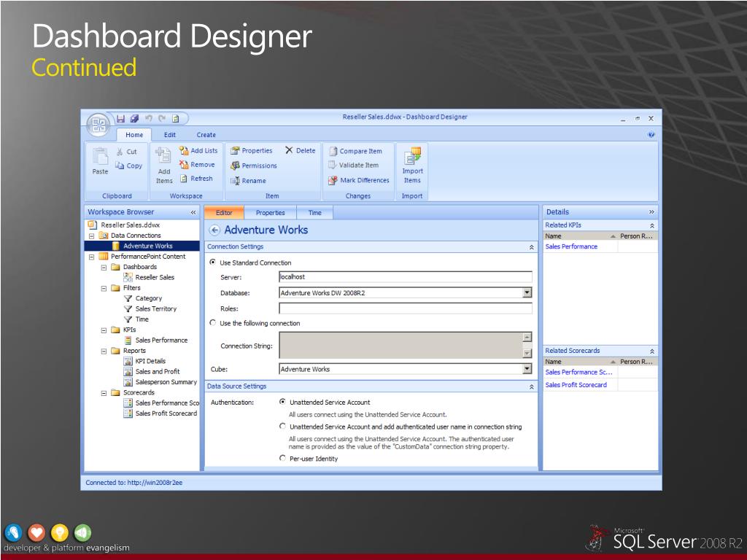Screen dimensions: 747x560
Task: Click the back arrow beside Adventure Works title
Action: [x=214, y=230]
